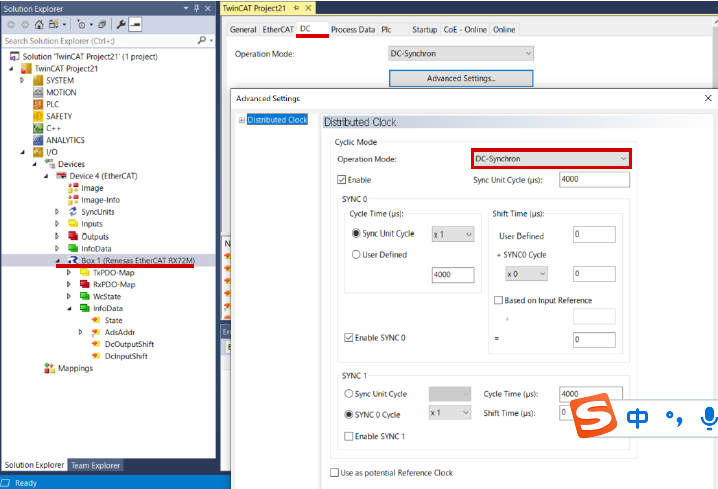Open the DC tab Operation Mode dropdown

click(x=461, y=54)
